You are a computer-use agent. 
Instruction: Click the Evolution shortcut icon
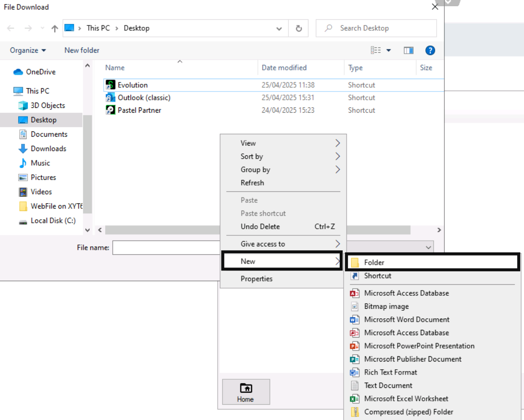coord(110,85)
